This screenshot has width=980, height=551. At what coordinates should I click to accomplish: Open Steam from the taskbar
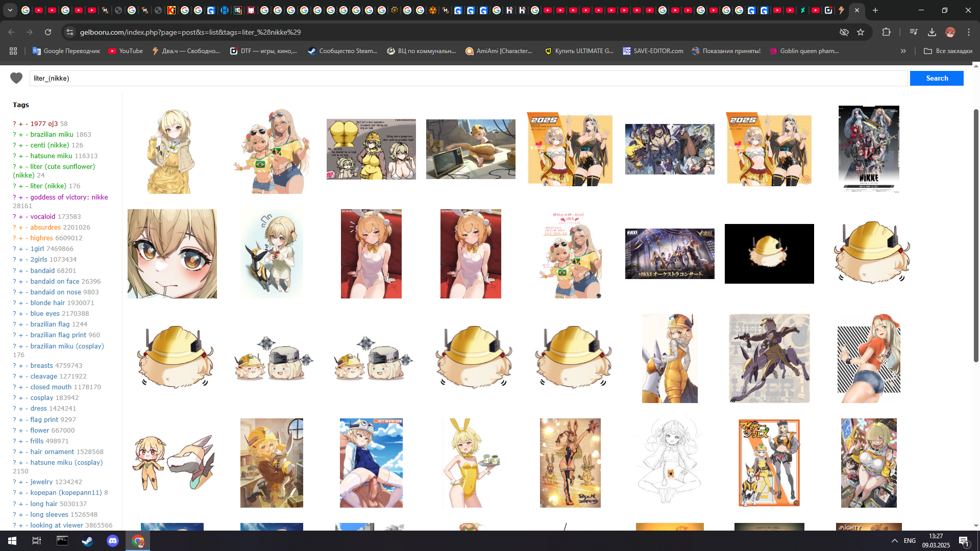[87, 541]
